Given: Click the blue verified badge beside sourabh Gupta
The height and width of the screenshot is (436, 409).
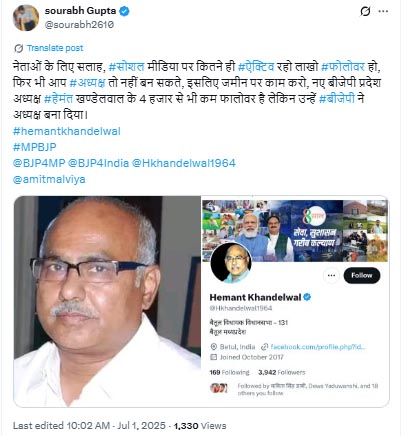Looking at the screenshot, I should (x=124, y=11).
